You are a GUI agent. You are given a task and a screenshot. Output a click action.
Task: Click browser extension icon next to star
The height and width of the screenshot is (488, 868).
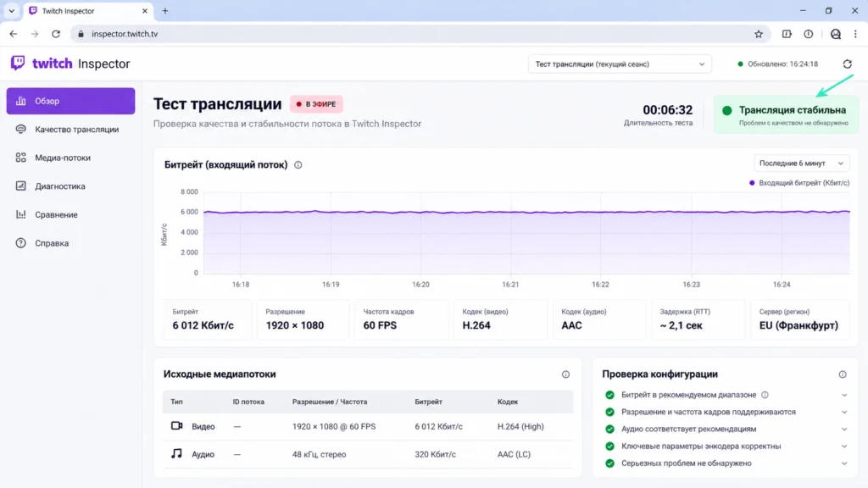tap(787, 34)
